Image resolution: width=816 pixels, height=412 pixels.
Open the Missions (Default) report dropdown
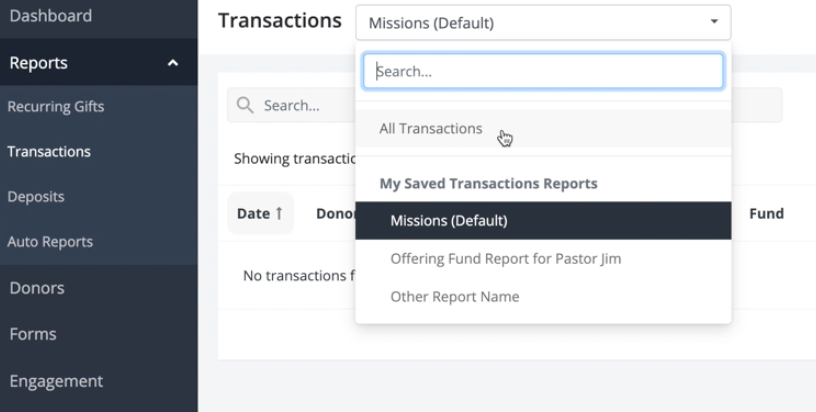coord(541,22)
